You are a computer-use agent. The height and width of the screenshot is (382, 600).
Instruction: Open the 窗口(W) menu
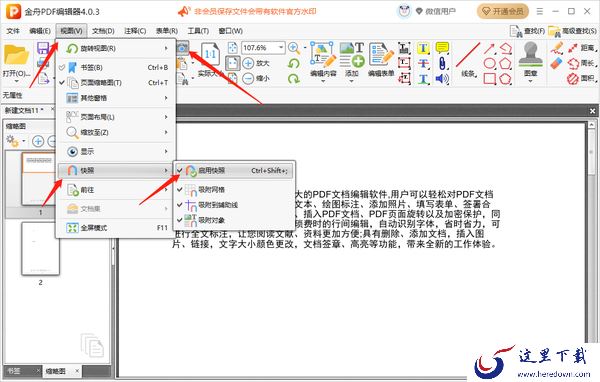(230, 31)
